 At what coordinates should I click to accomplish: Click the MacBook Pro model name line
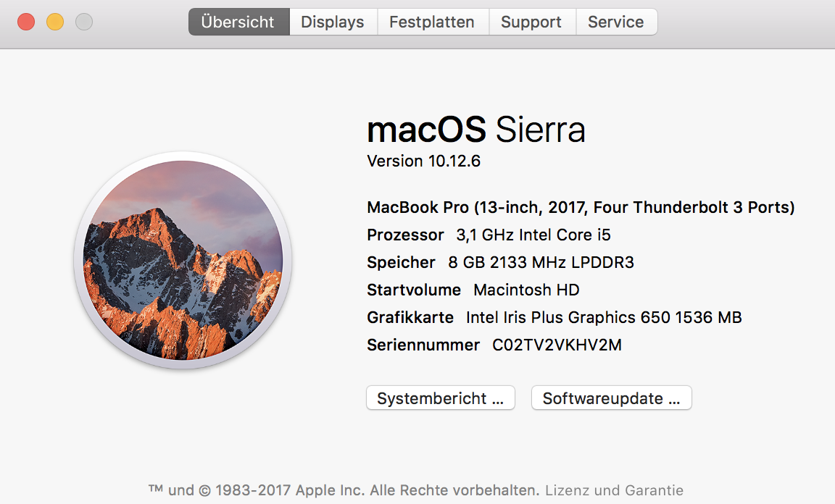581,207
